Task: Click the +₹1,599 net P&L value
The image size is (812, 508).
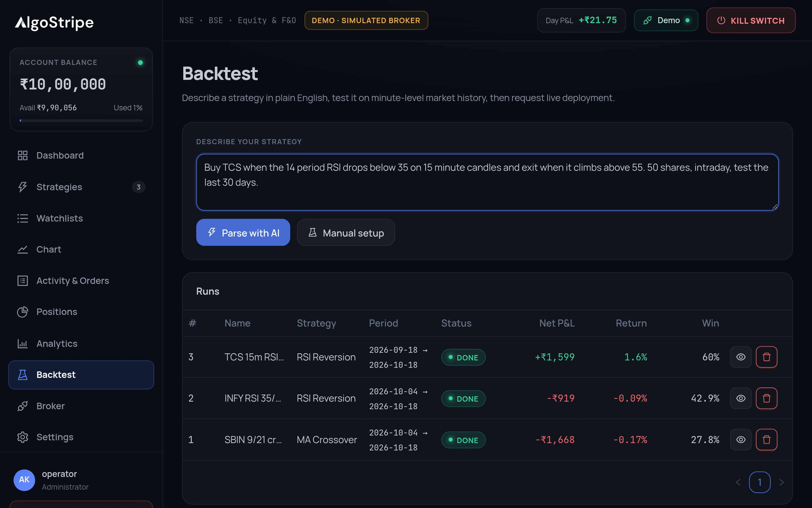Action: tap(555, 357)
